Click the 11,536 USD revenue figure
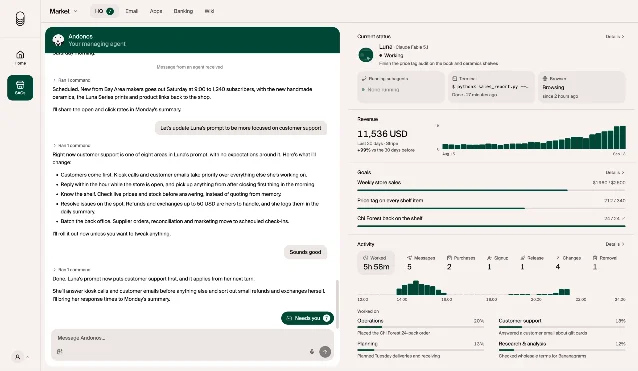The width and height of the screenshot is (638, 371). [x=382, y=134]
